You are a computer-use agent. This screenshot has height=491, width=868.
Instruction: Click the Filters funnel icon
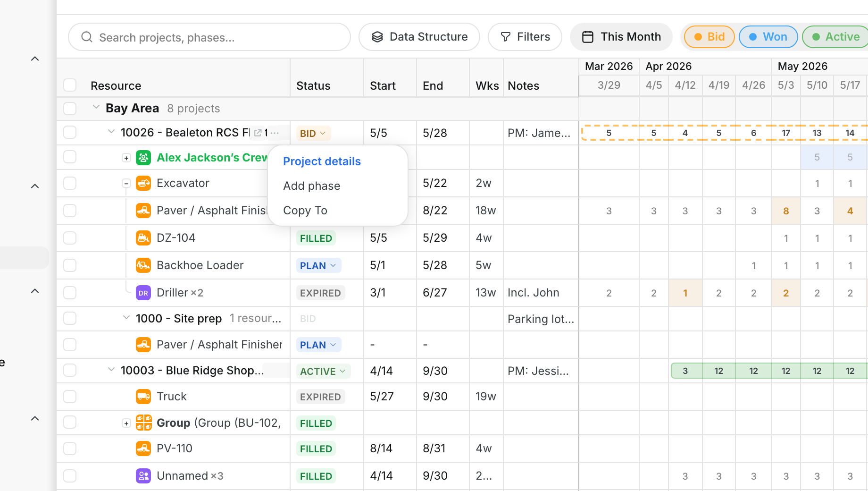coord(506,37)
